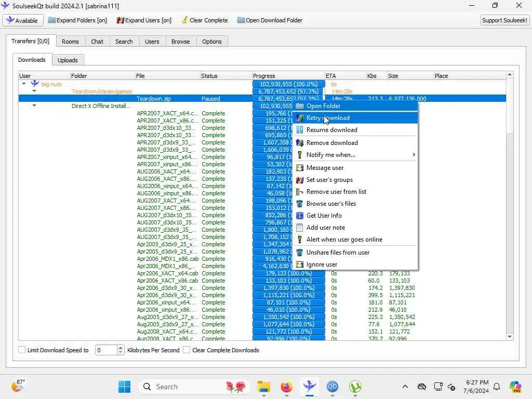The image size is (532, 399).
Task: Click the Alert when user goes online icon
Action: 300,240
